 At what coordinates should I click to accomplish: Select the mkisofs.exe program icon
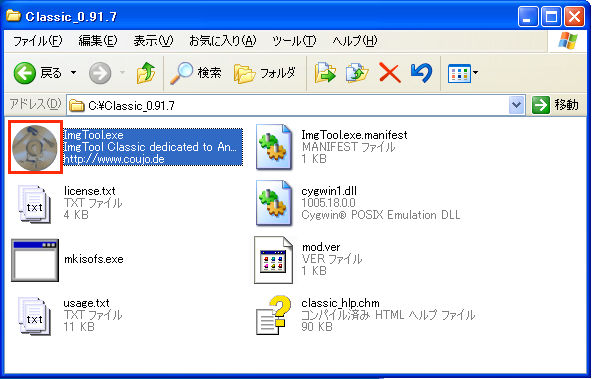click(35, 260)
